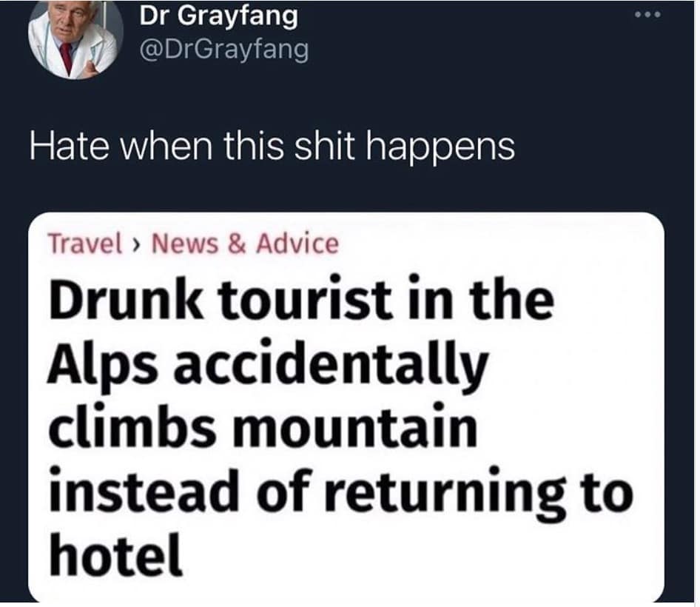Visit the @DrGrayfang handle link
Image resolution: width=700 pixels, height=607 pixels.
(223, 50)
